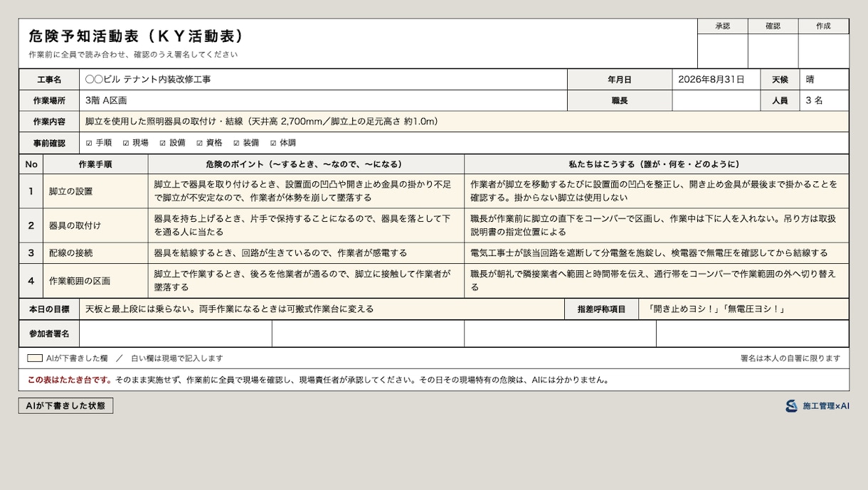868x490 pixels.
Task: Click the column header 危険のポイント
Action: tap(305, 164)
